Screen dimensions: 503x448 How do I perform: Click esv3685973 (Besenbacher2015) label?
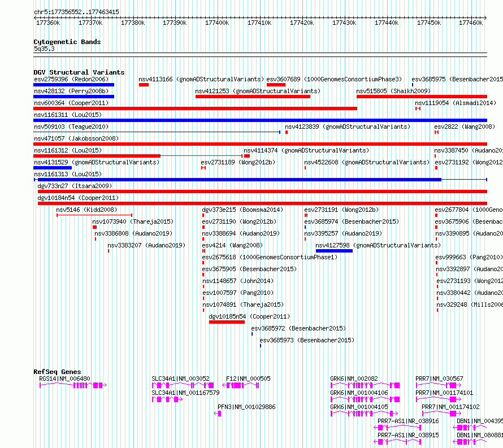coord(307,340)
